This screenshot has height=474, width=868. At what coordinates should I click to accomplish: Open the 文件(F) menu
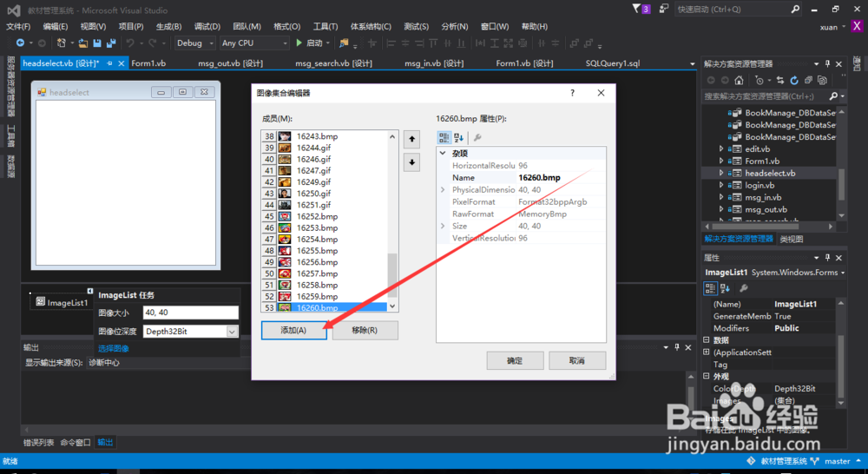18,27
